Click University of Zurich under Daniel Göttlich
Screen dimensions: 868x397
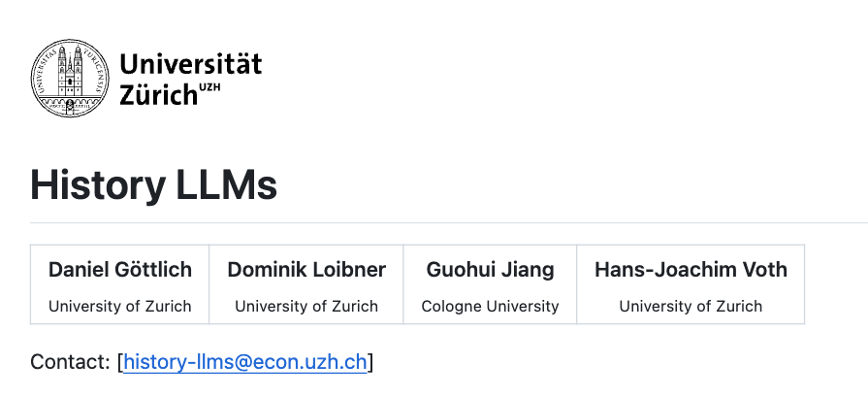tap(120, 306)
